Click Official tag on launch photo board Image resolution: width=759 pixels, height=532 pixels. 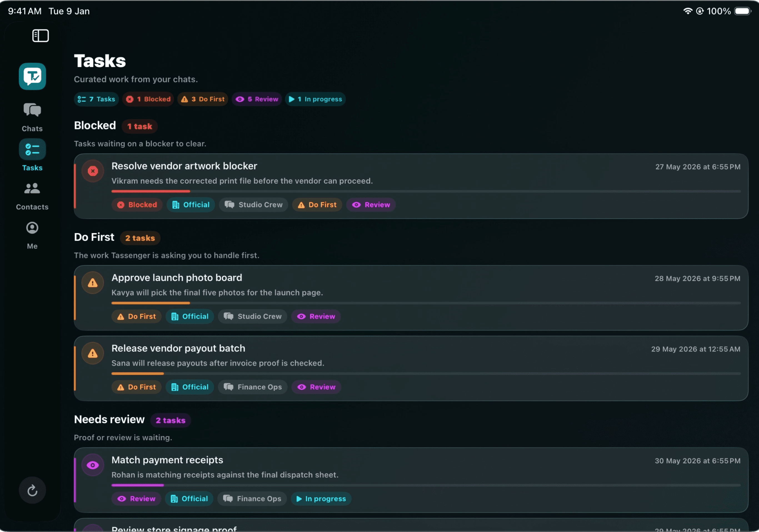(190, 316)
